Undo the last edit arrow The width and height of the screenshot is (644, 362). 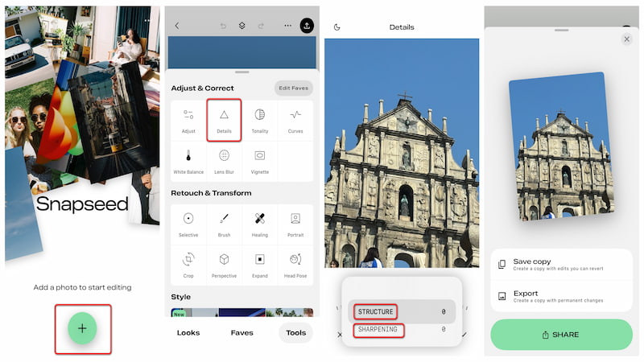coord(223,26)
